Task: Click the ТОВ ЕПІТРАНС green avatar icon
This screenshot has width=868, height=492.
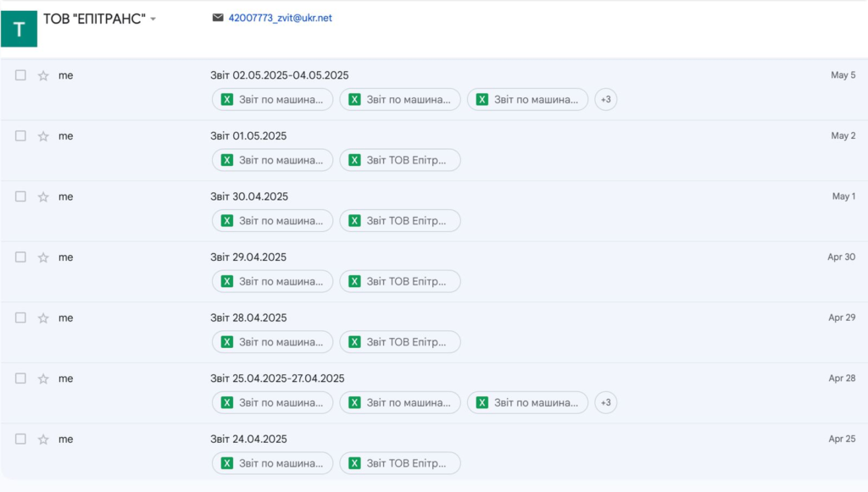Action: [19, 30]
